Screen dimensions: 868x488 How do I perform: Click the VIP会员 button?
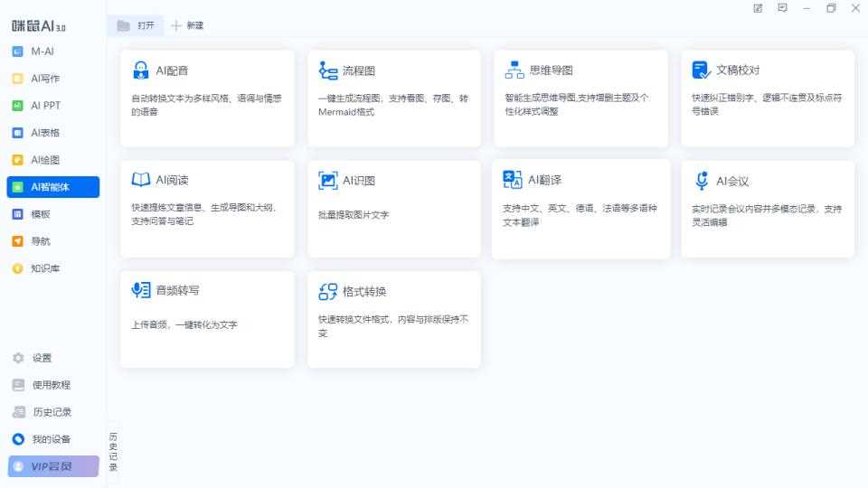[53, 466]
